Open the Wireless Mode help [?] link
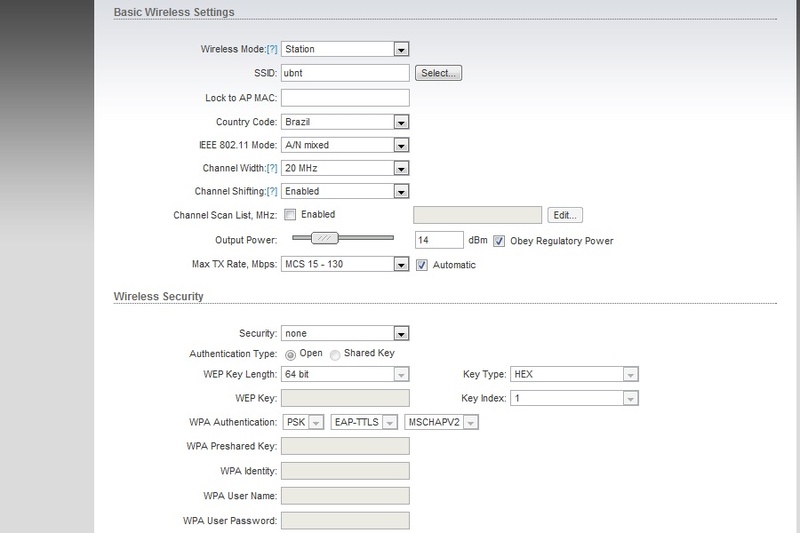 click(271, 49)
